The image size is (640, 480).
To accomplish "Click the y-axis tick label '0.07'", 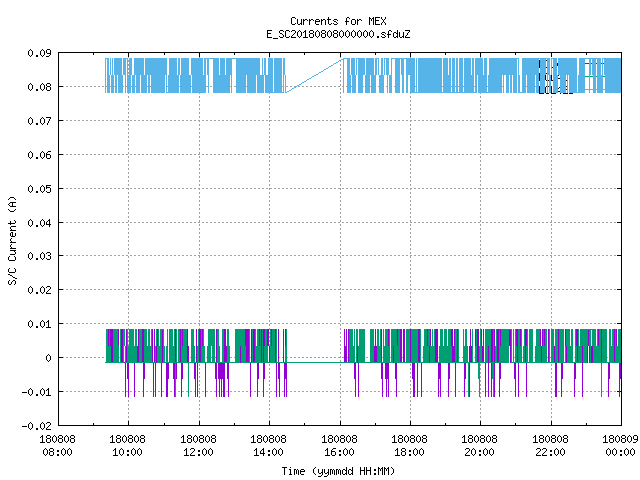I will point(40,121).
